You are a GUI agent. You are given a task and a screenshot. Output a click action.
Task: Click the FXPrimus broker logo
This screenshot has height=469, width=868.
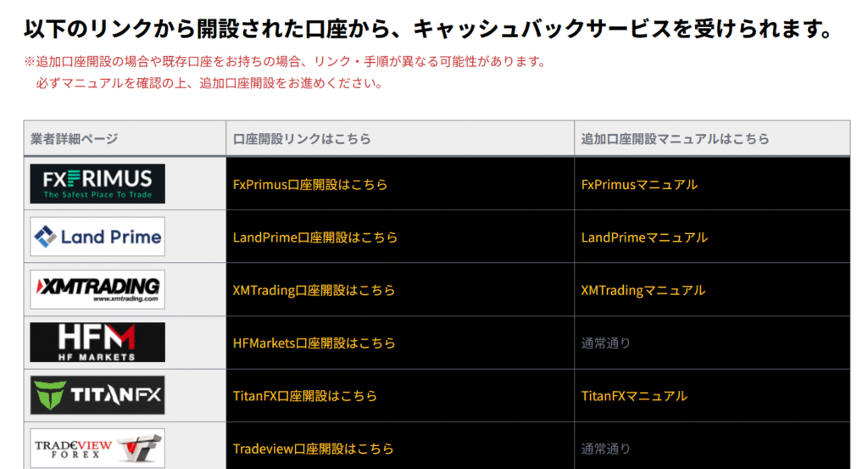point(97,184)
